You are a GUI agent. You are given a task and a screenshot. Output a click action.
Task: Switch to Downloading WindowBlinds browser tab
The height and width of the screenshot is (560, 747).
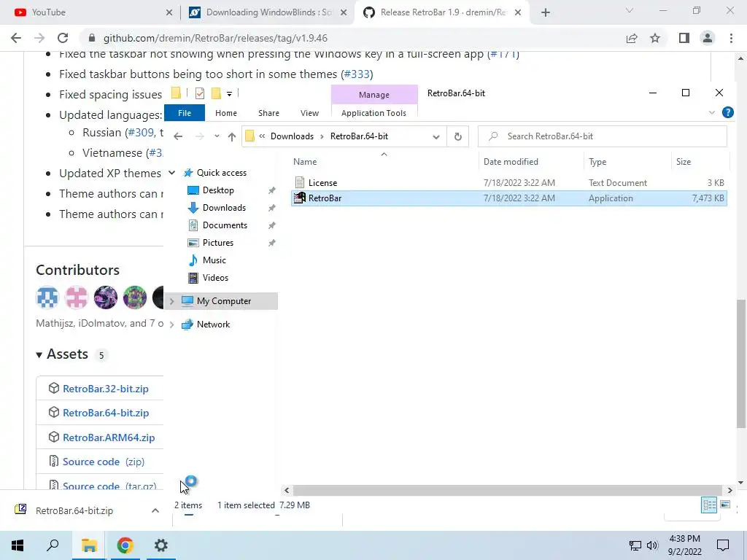pos(267,12)
